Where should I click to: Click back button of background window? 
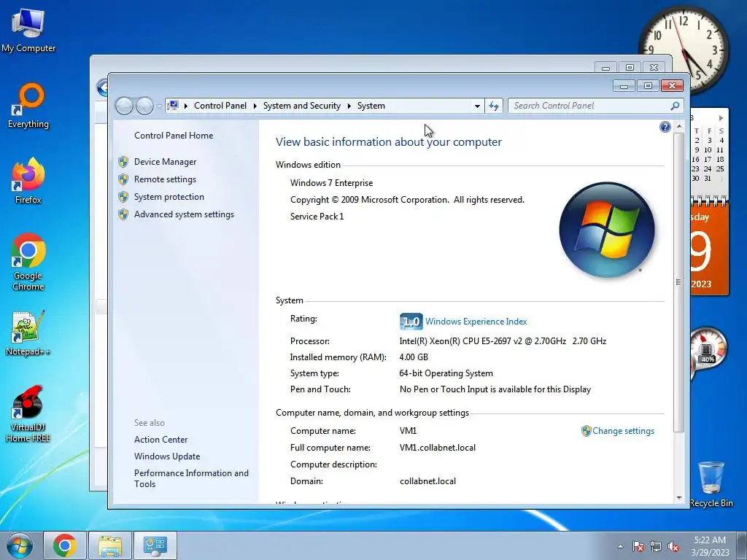tap(102, 87)
